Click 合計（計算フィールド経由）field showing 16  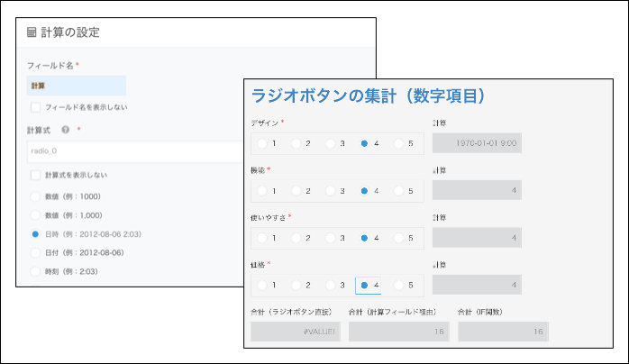coord(398,332)
